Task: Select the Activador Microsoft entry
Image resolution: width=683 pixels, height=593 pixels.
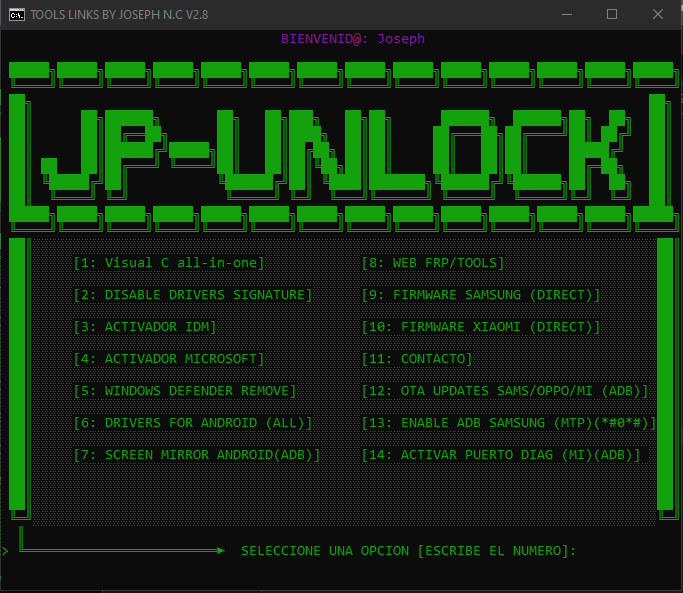Action: click(x=169, y=359)
